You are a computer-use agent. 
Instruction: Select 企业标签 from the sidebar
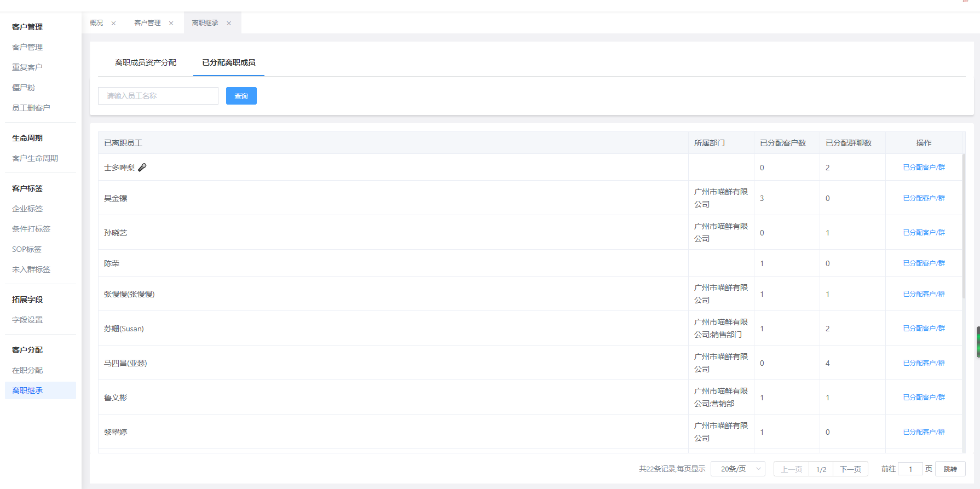click(x=27, y=209)
